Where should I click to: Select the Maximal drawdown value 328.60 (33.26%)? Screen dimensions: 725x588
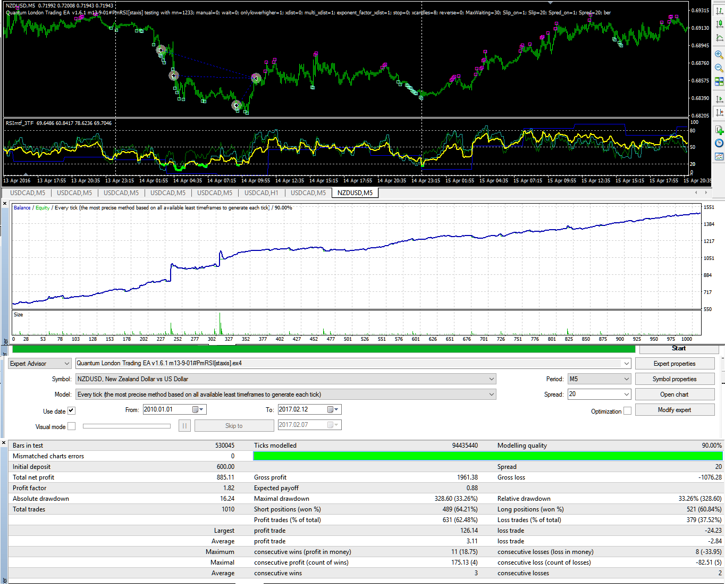click(x=456, y=499)
